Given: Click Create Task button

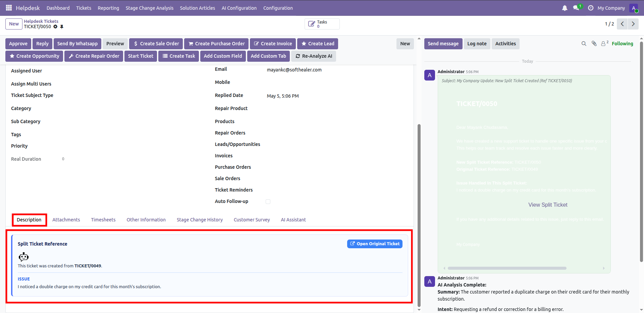Looking at the screenshot, I should (179, 56).
